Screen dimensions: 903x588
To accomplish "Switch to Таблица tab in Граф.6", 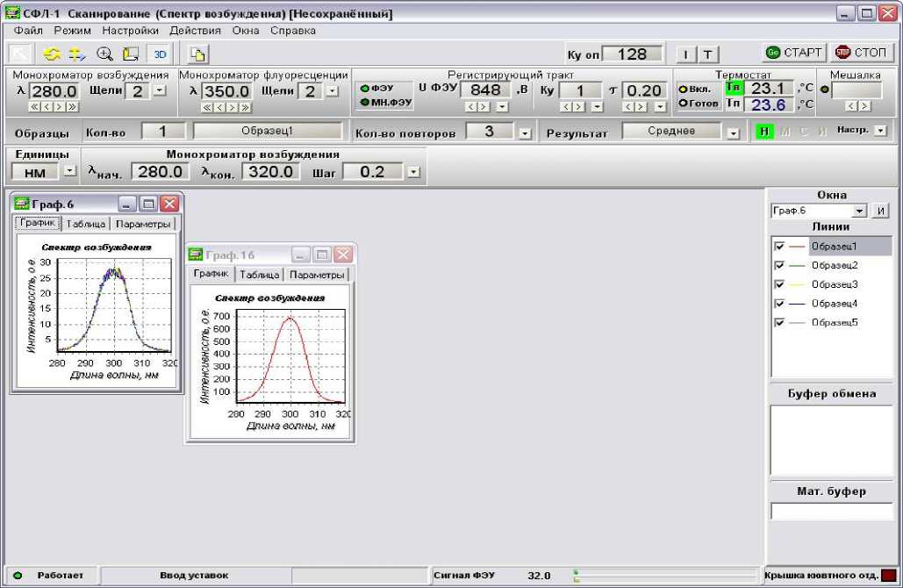I will 85,224.
